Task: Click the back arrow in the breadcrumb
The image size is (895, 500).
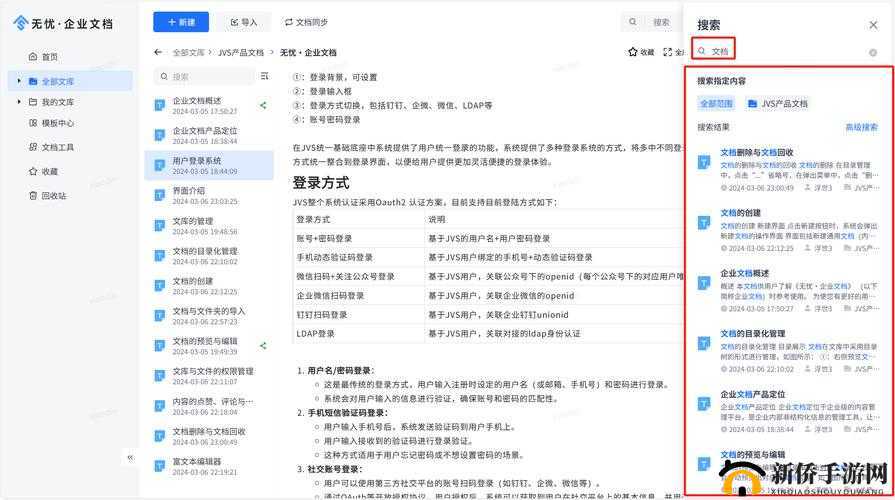Action: pyautogui.click(x=158, y=52)
